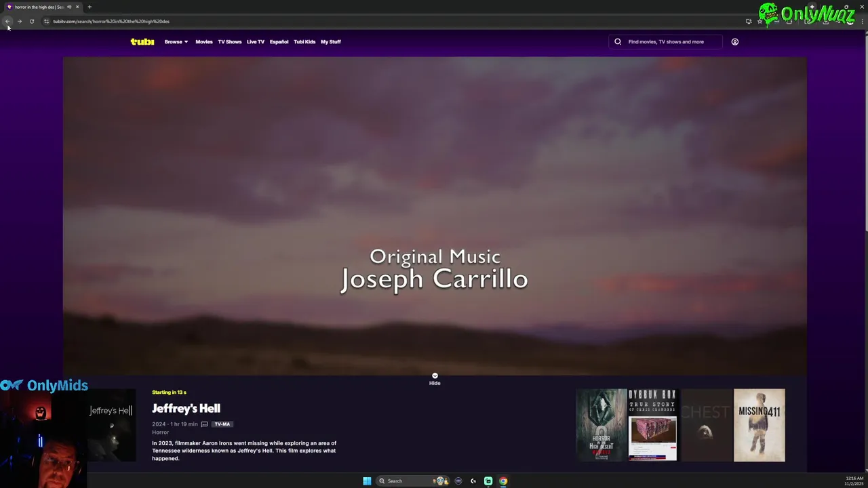
Task: Select the Horror in the High Desert poster
Action: tap(601, 425)
